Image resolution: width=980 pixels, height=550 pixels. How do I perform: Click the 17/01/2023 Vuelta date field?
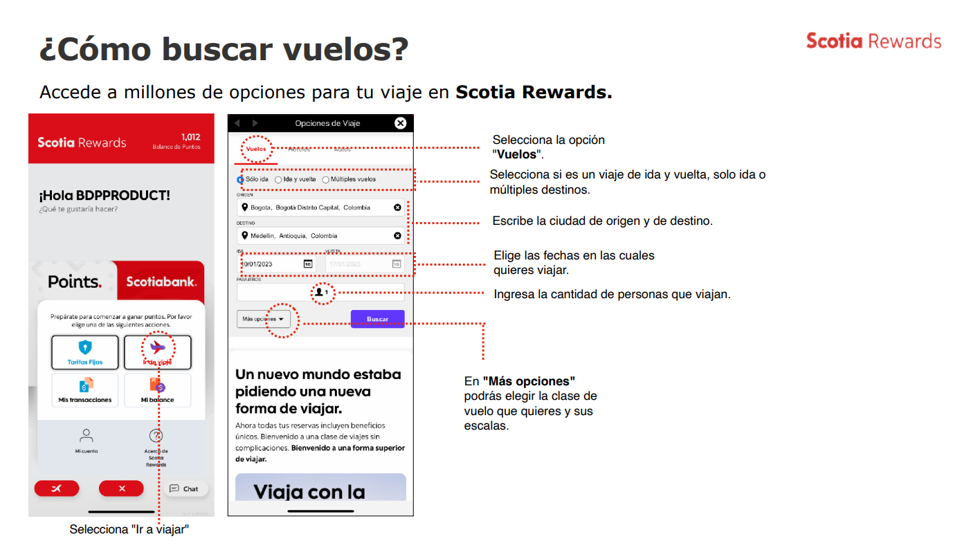[x=365, y=264]
